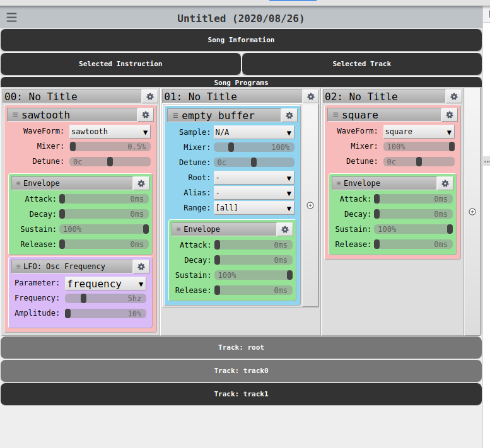Add a program with the plus circle after program 02
Image resolution: width=490 pixels, height=448 pixels.
point(472,212)
